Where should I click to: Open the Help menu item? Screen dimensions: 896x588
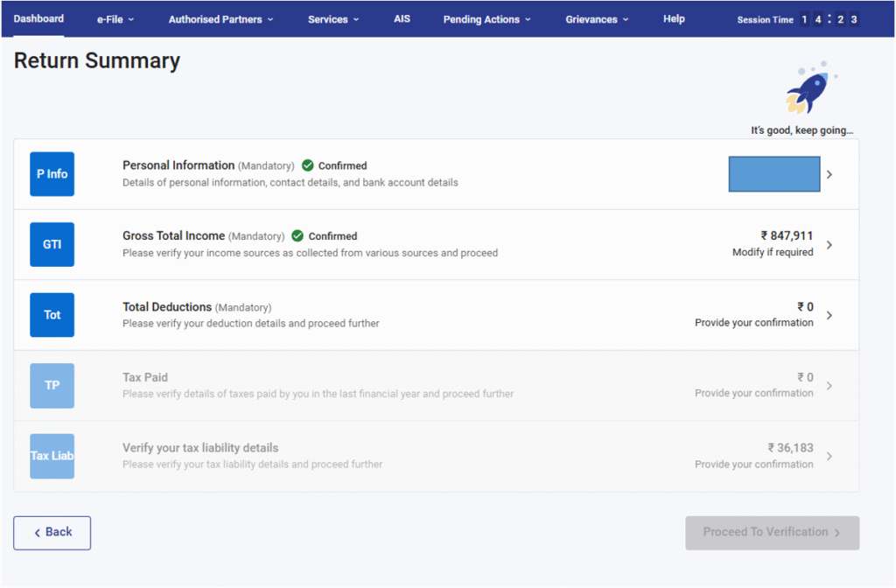674,18
